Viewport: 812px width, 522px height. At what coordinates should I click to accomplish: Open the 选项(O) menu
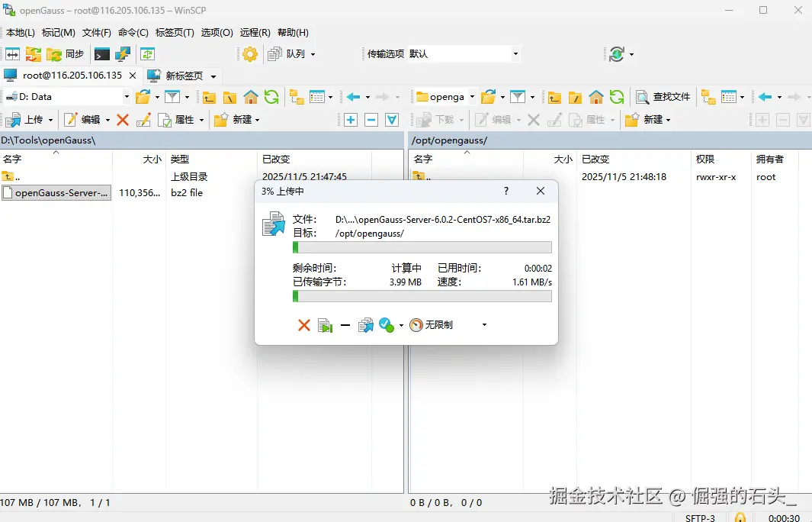click(x=217, y=33)
